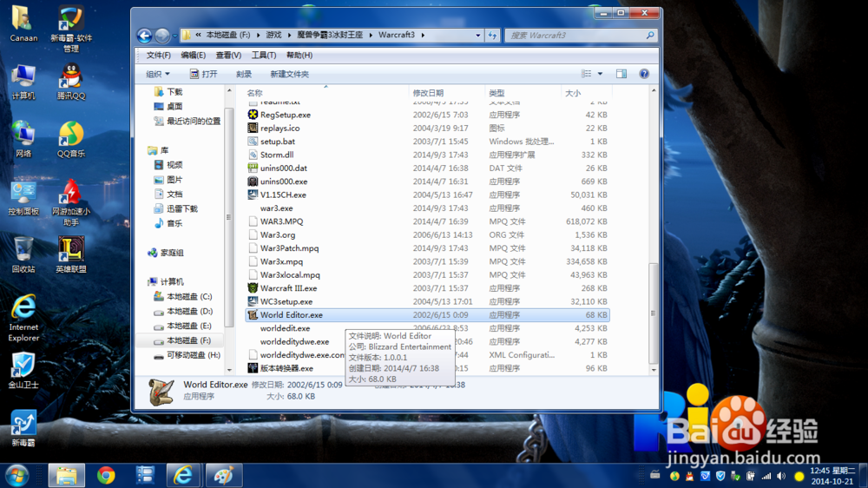Open the recent pages dropdown arrow
Viewport: 868px width, 488px height.
(x=174, y=36)
